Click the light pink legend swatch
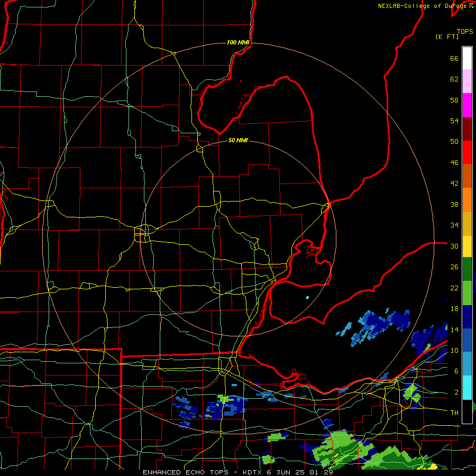476x476 pixels. pyautogui.click(x=467, y=81)
